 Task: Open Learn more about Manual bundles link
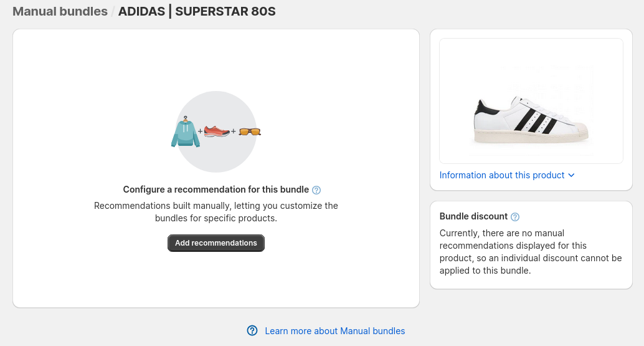point(334,331)
